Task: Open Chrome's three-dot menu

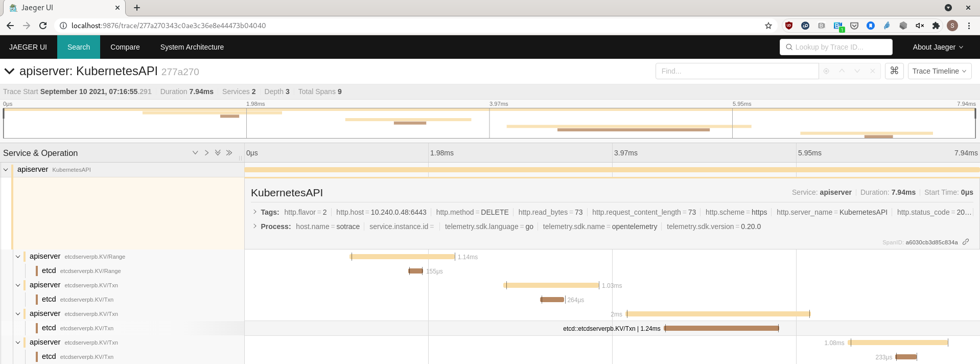Action: coord(969,26)
